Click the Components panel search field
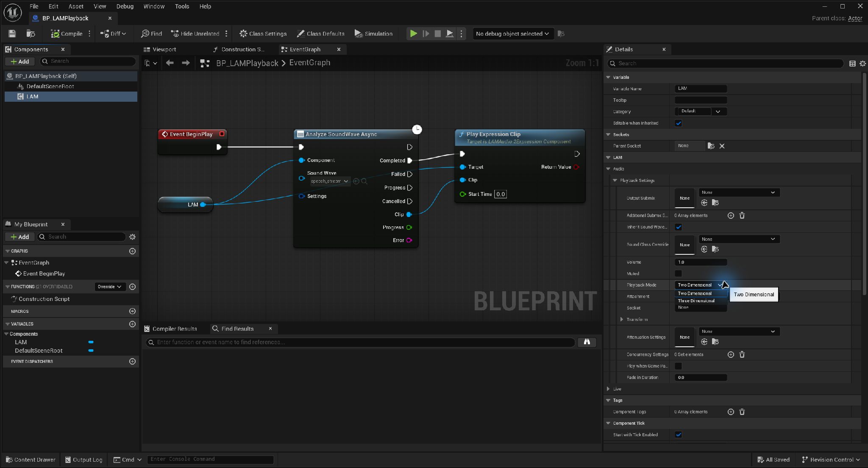Image resolution: width=868 pixels, height=468 pixels. [x=88, y=61]
